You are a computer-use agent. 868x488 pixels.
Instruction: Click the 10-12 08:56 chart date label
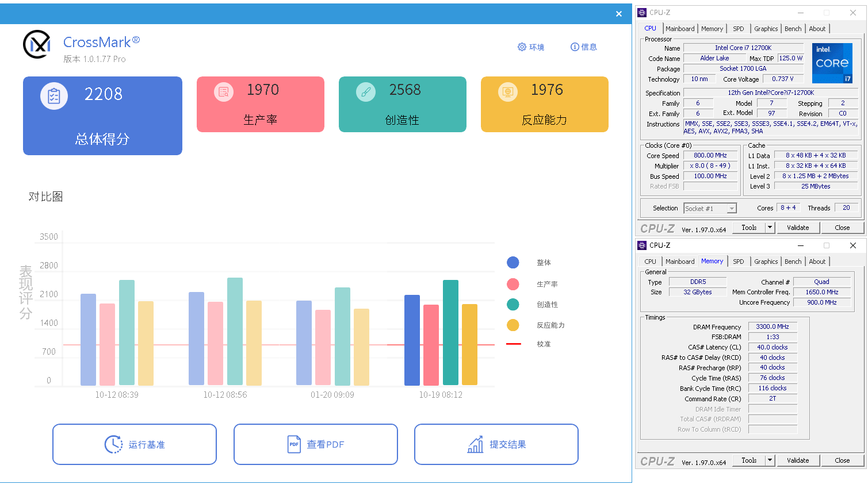point(225,395)
